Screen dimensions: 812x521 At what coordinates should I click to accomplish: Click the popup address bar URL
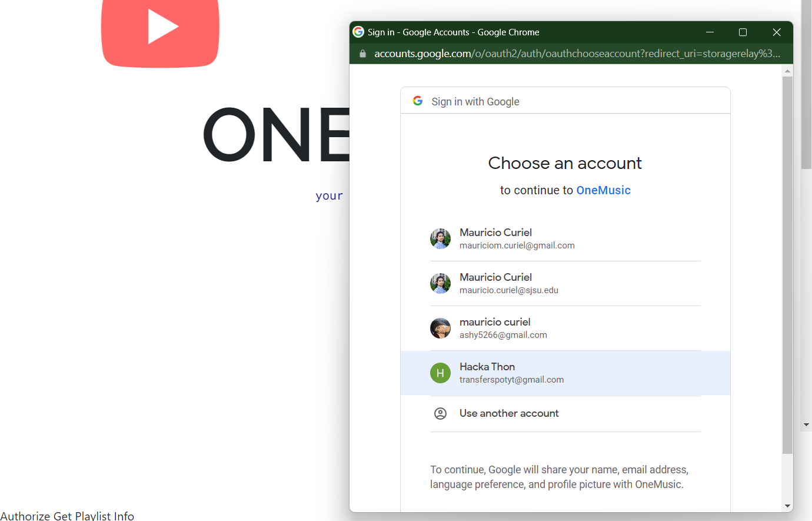(577, 54)
